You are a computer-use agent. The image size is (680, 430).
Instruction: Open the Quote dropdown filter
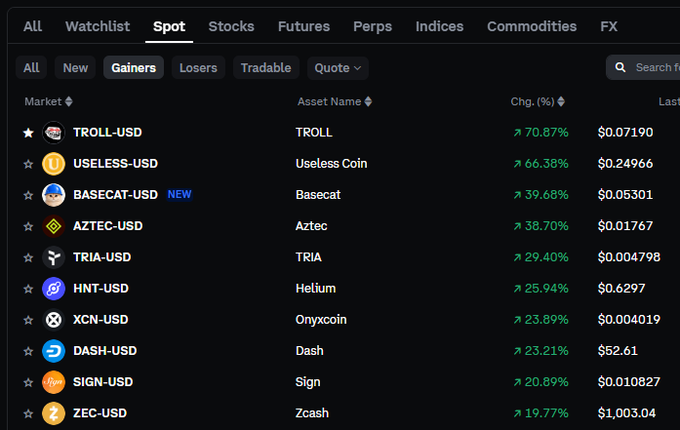338,68
